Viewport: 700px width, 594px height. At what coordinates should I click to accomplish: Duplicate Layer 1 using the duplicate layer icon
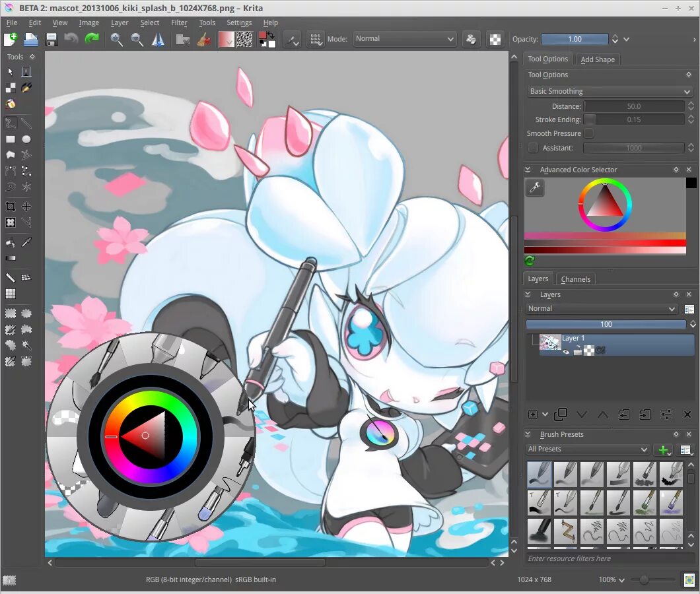(x=561, y=414)
